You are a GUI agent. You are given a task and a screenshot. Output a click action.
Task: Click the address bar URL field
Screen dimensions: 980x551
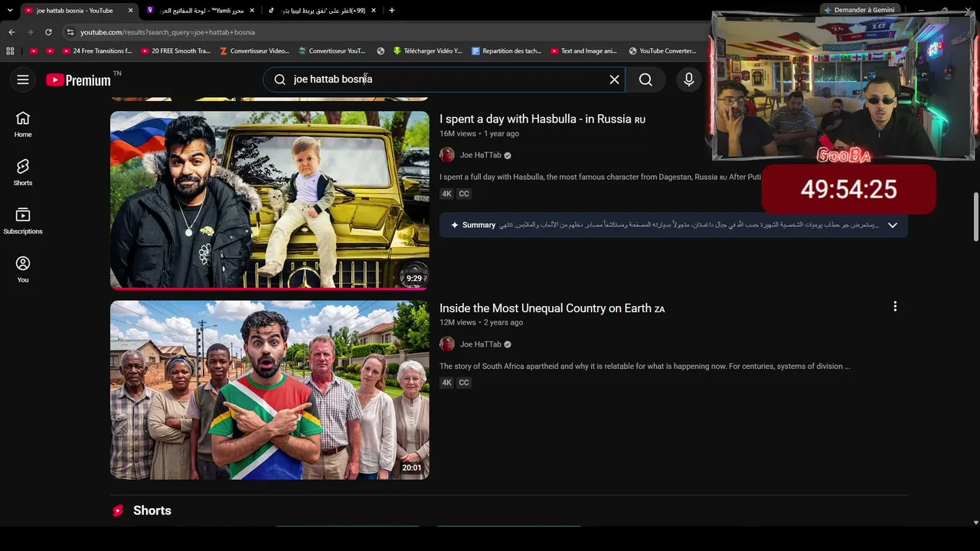pos(383,32)
